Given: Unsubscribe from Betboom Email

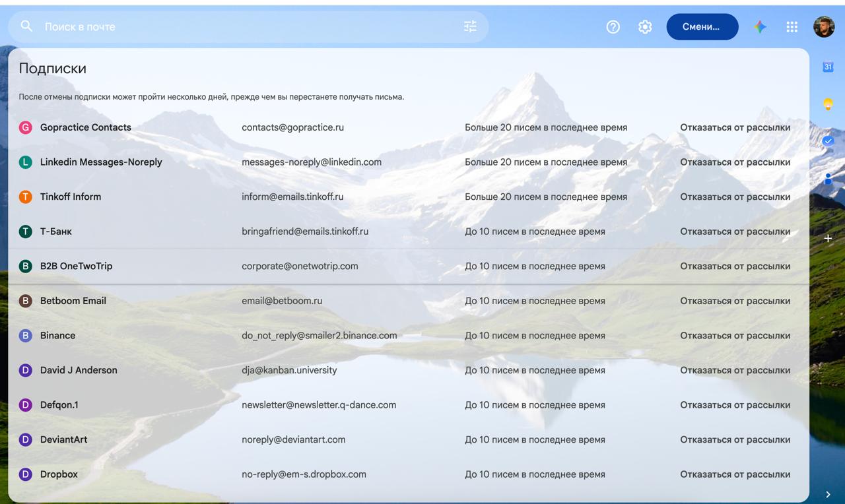Looking at the screenshot, I should pos(735,301).
